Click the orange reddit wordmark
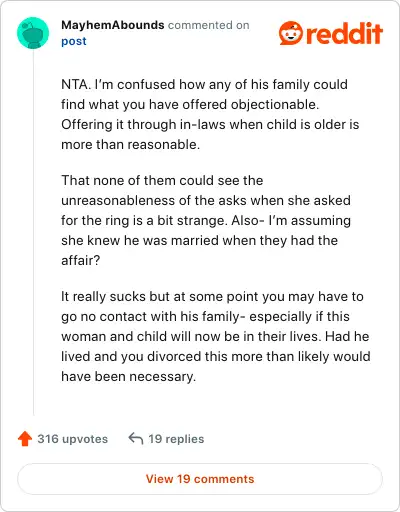The image size is (400, 512). tap(344, 34)
